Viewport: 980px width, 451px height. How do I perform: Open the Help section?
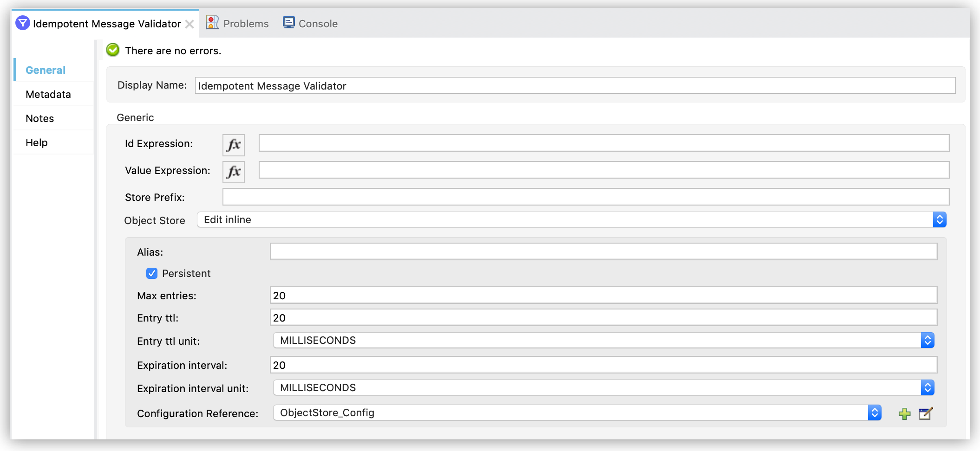(37, 142)
